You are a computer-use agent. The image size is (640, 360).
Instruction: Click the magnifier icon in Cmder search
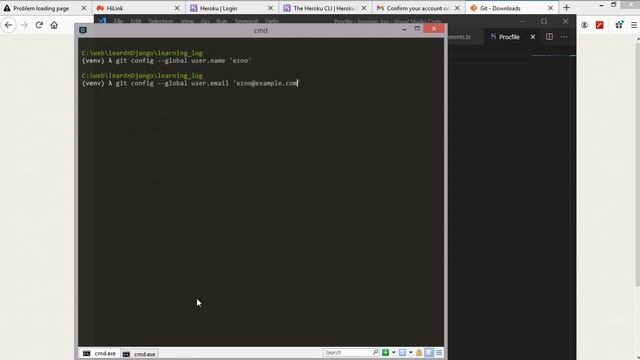click(x=375, y=352)
